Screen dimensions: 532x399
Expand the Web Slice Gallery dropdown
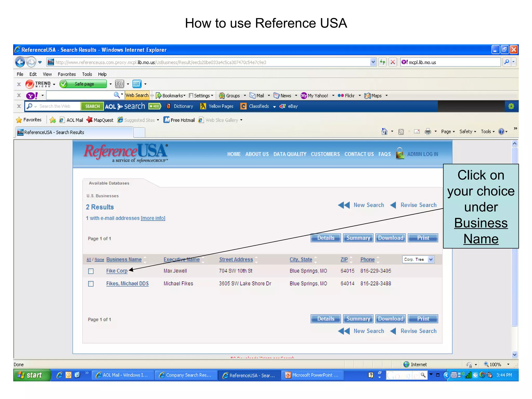[241, 120]
